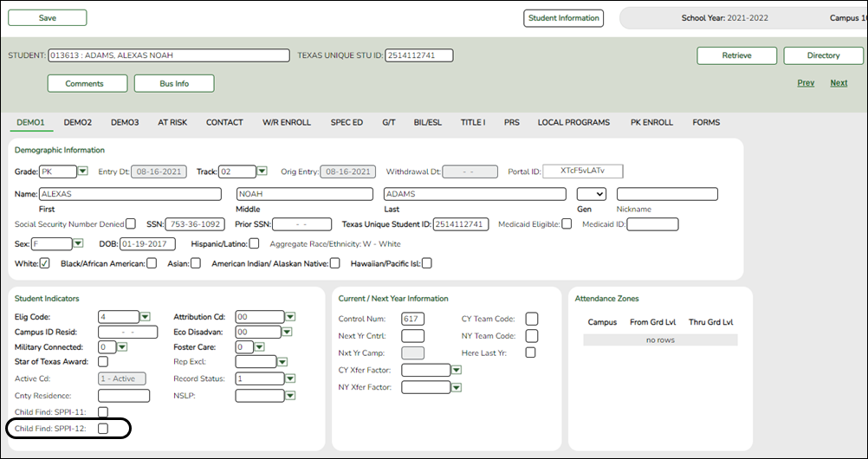Image resolution: width=868 pixels, height=459 pixels.
Task: Open the Track dropdown arrow
Action: point(262,171)
